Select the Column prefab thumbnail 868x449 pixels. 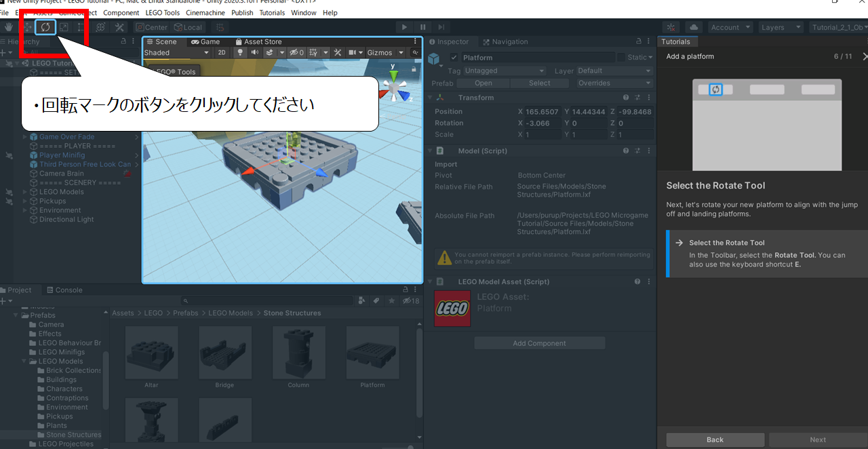pos(298,352)
